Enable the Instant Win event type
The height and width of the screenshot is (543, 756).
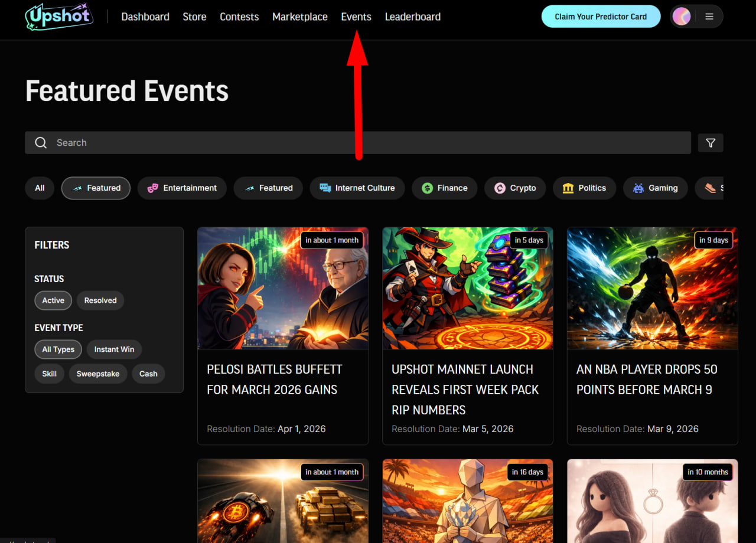click(x=114, y=349)
